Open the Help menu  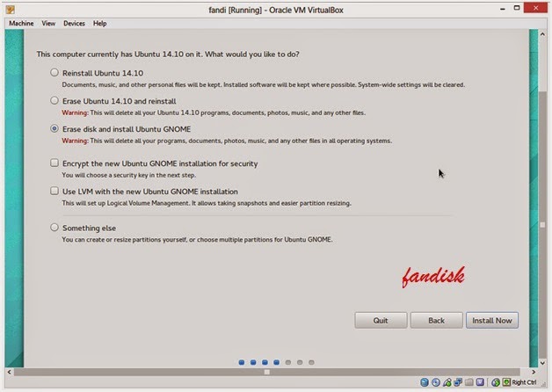100,23
